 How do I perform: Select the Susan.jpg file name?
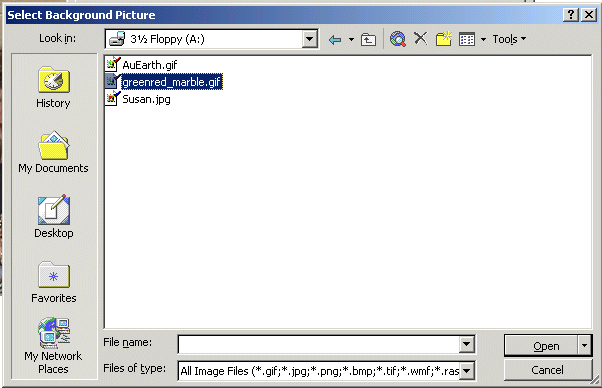(x=146, y=99)
